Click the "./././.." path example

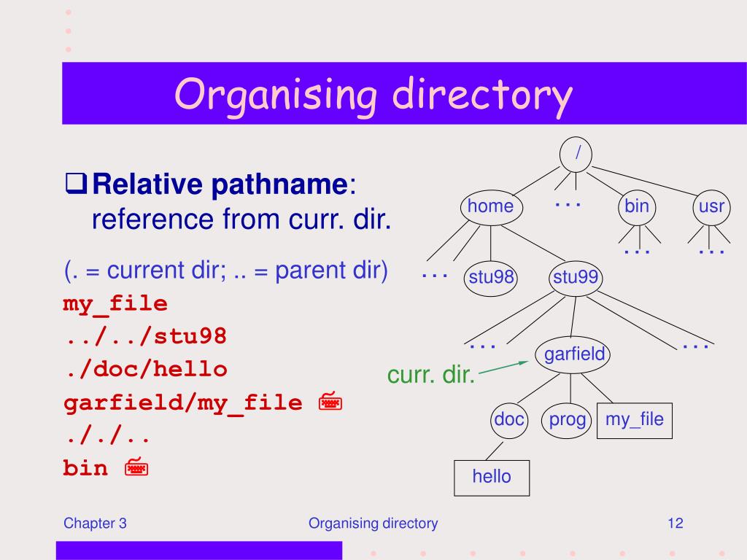pyautogui.click(x=107, y=435)
